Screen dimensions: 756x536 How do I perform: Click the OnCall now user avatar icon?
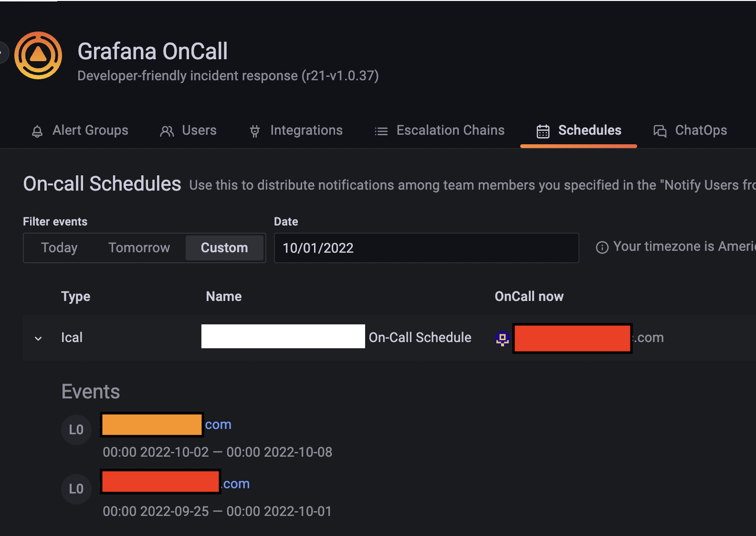[x=502, y=338]
